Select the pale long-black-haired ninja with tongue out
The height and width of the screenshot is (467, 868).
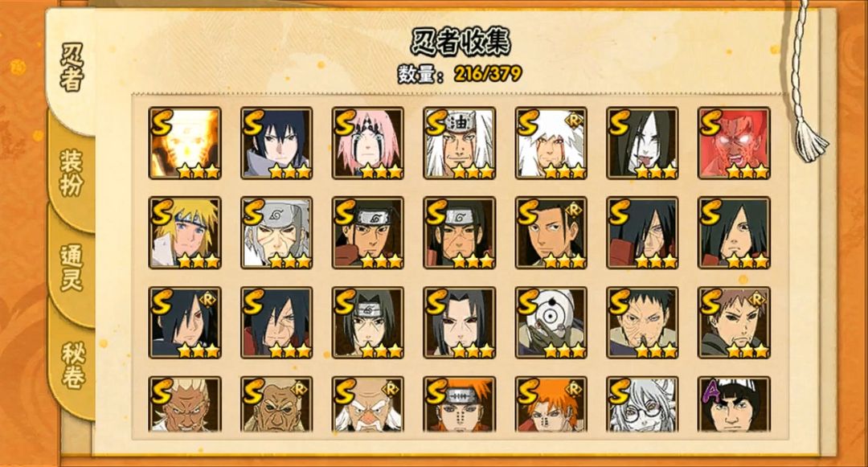point(642,143)
